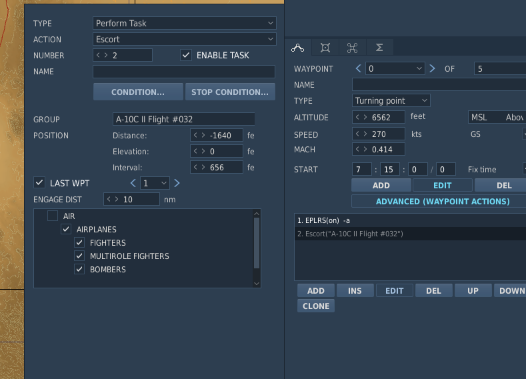The height and width of the screenshot is (379, 526).
Task: Increase the NUMBER stepper value
Action: tap(106, 55)
